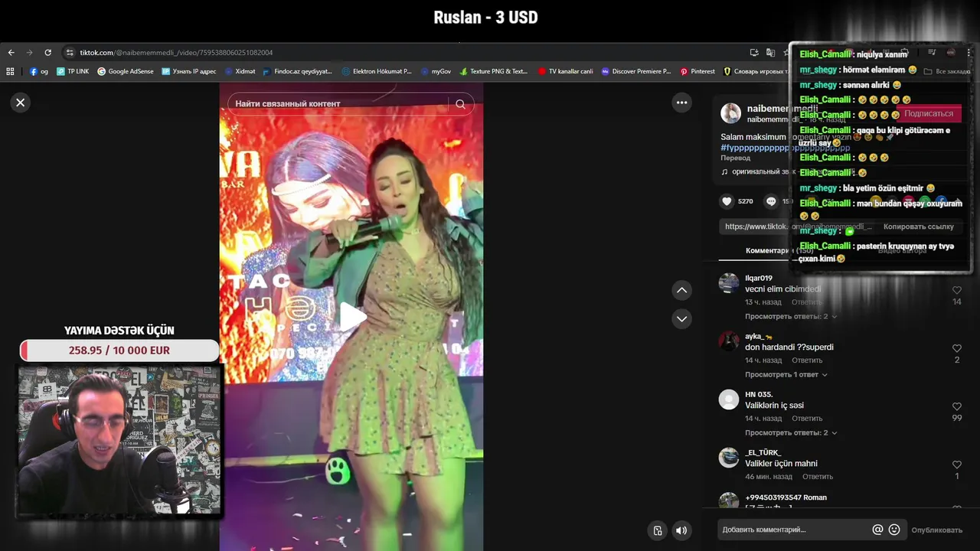Click the Добавить комментарий input field
Image resolution: width=980 pixels, height=551 pixels.
(793, 530)
